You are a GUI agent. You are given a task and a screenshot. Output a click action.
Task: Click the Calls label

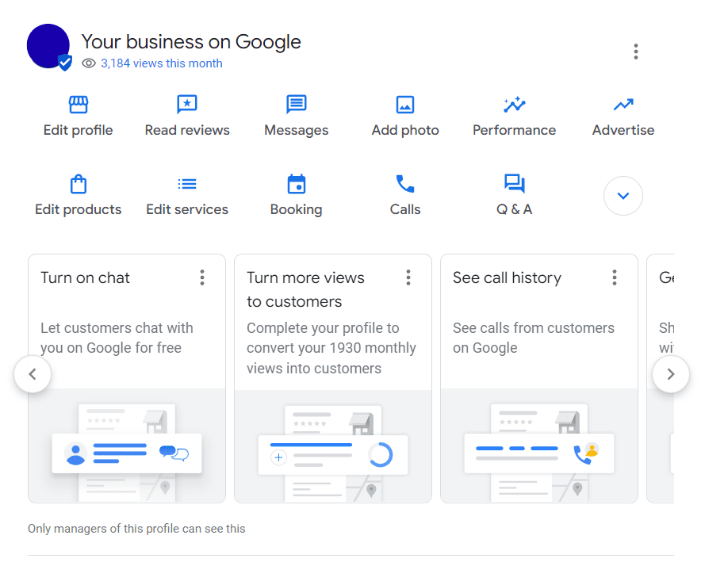point(405,210)
